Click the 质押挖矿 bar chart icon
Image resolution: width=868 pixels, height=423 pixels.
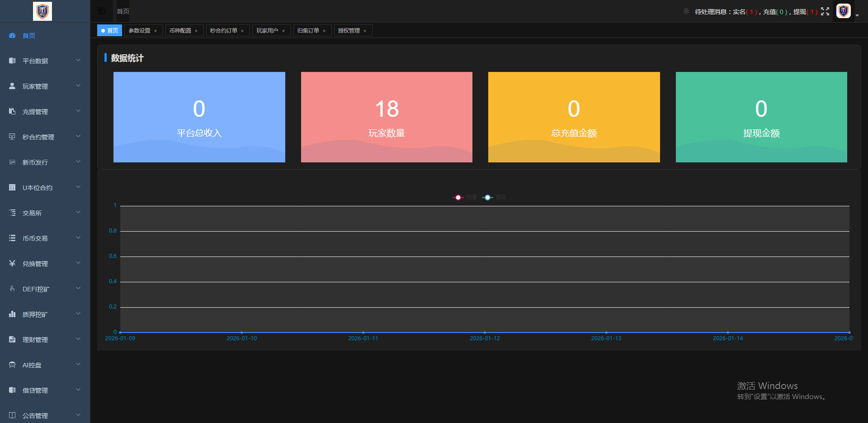coord(12,314)
